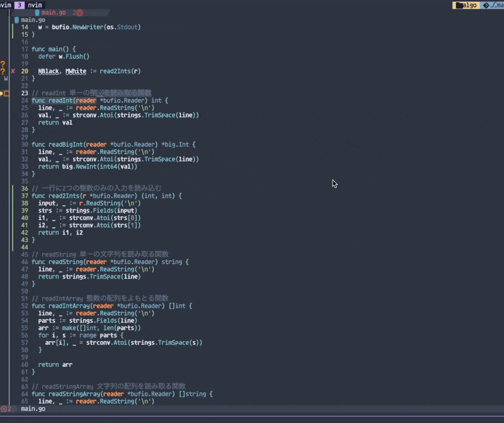Click the yellow dot sign beside line 23

1,93
